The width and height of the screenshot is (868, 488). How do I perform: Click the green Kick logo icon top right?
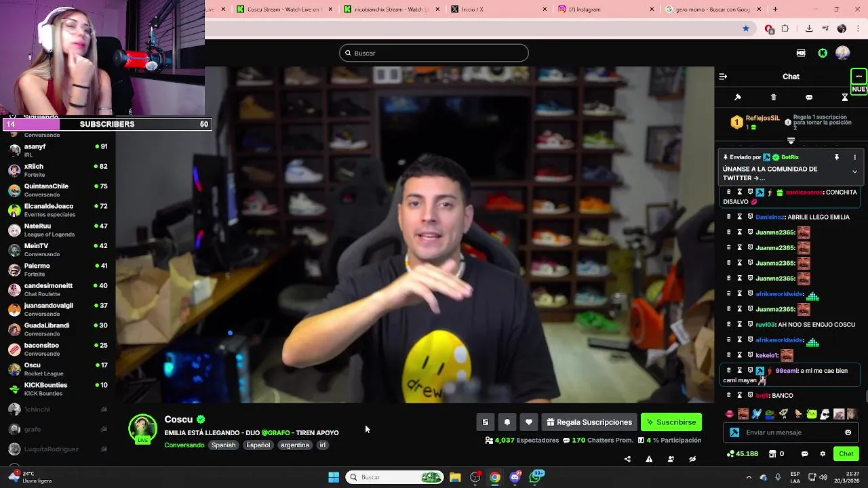823,53
